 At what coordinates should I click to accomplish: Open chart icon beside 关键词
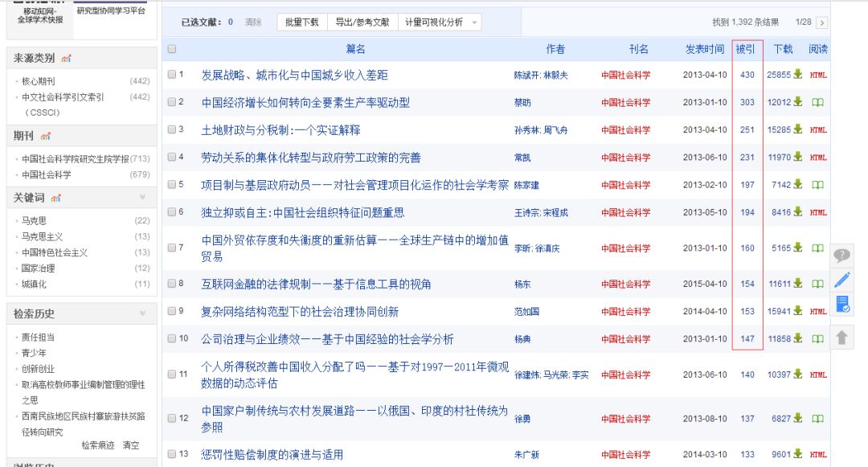point(56,198)
